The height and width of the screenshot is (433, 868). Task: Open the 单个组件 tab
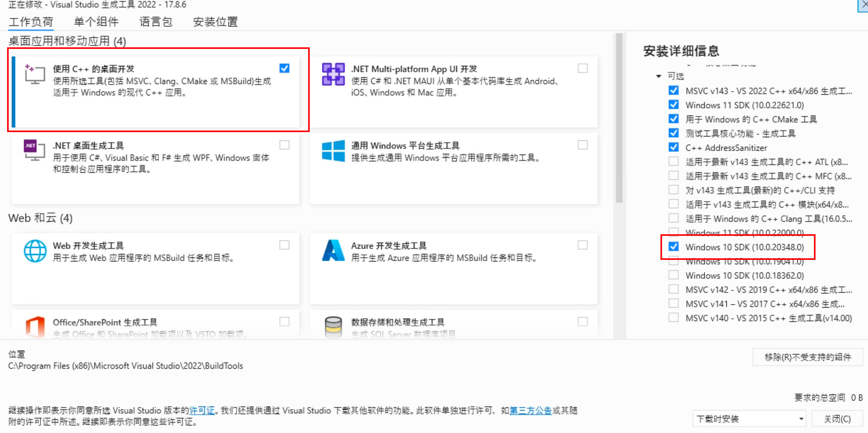[x=96, y=22]
